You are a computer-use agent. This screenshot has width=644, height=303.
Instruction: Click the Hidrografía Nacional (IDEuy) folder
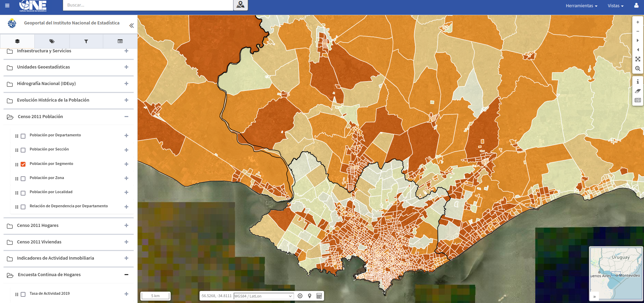pyautogui.click(x=46, y=84)
